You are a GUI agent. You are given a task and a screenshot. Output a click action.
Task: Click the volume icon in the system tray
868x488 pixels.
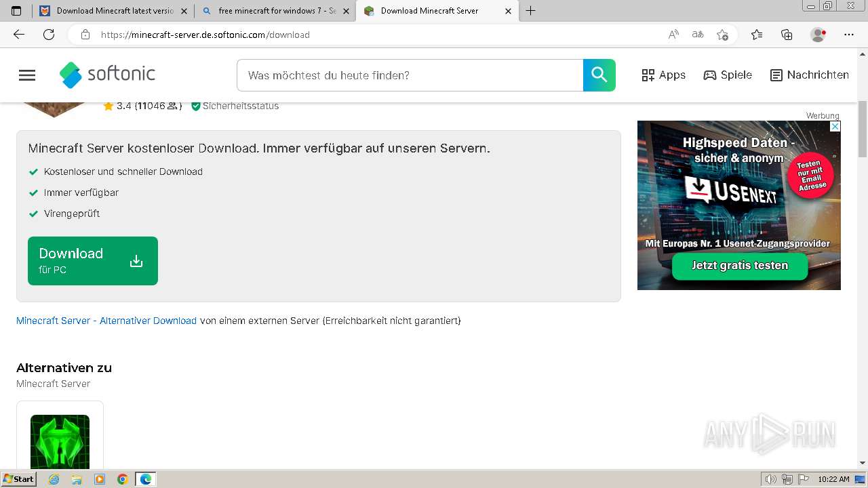point(771,479)
